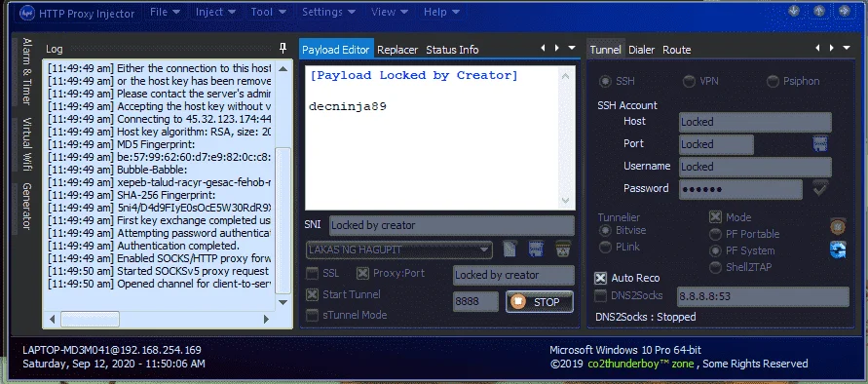Click Log vertical scrollbar down arrow
868x384 pixels.
tap(283, 302)
